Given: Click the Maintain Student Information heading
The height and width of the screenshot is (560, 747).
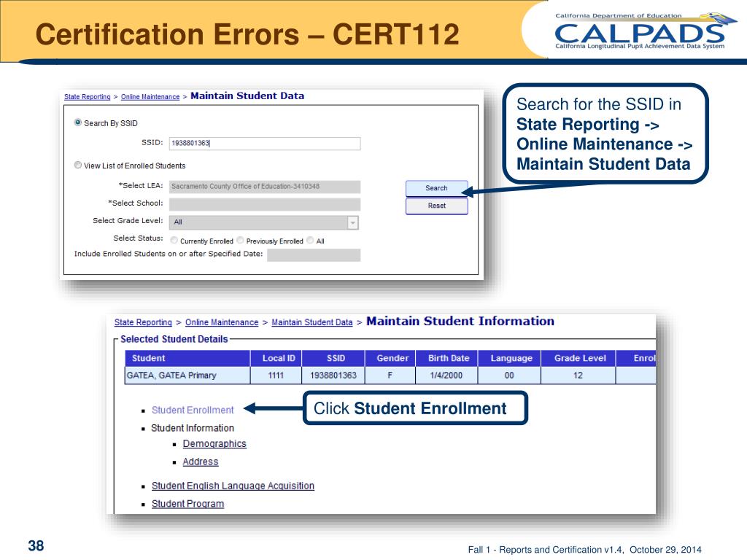Looking at the screenshot, I should coord(460,321).
